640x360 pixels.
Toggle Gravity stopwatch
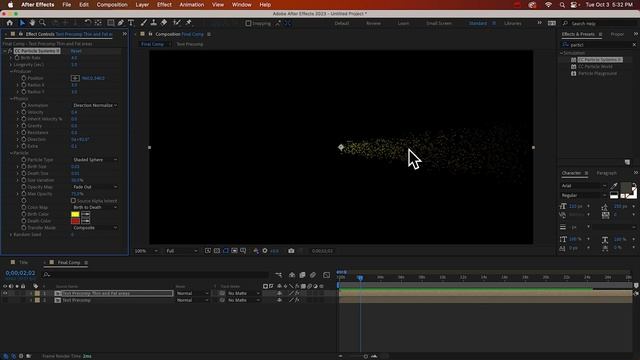(24, 126)
